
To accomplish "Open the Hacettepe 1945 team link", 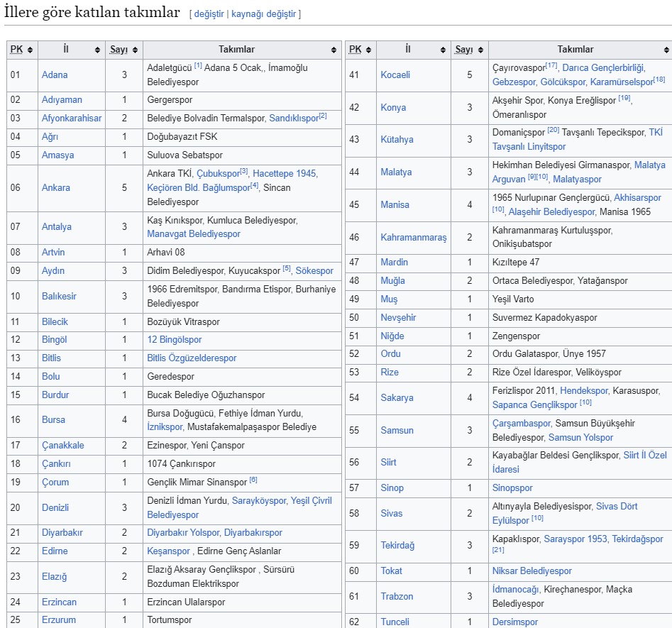I will coord(285,174).
